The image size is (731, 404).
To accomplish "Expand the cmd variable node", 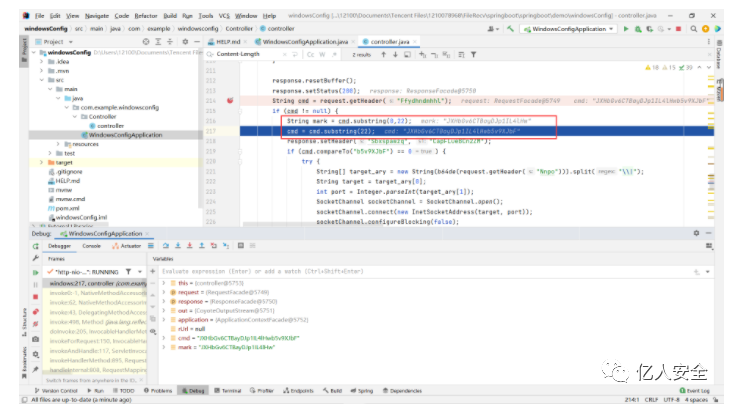I will point(164,338).
